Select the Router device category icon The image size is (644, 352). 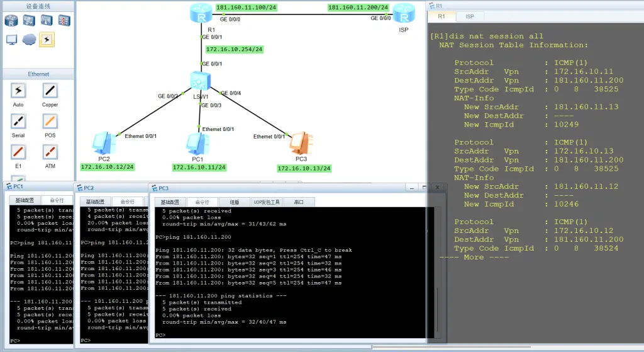pyautogui.click(x=11, y=21)
